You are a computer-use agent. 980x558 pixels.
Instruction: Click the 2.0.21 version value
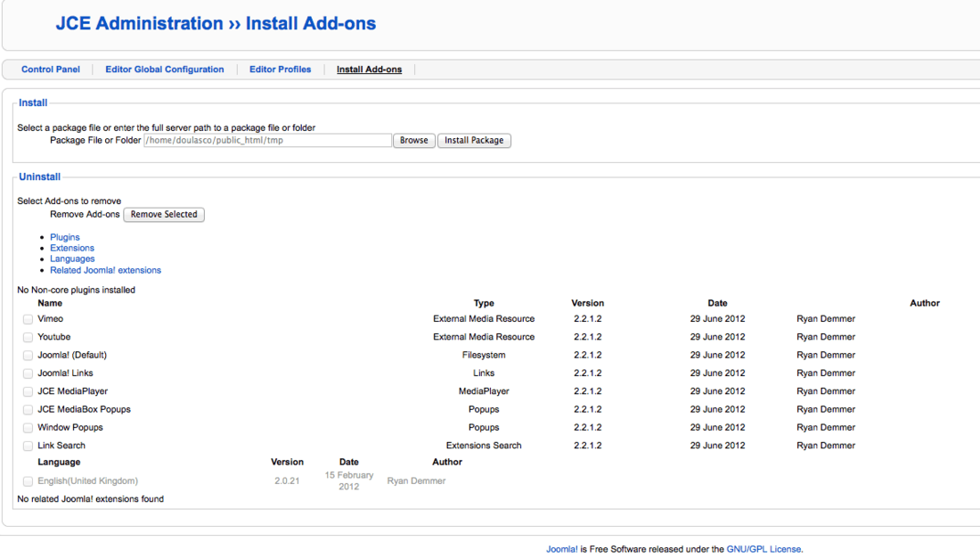pyautogui.click(x=287, y=480)
